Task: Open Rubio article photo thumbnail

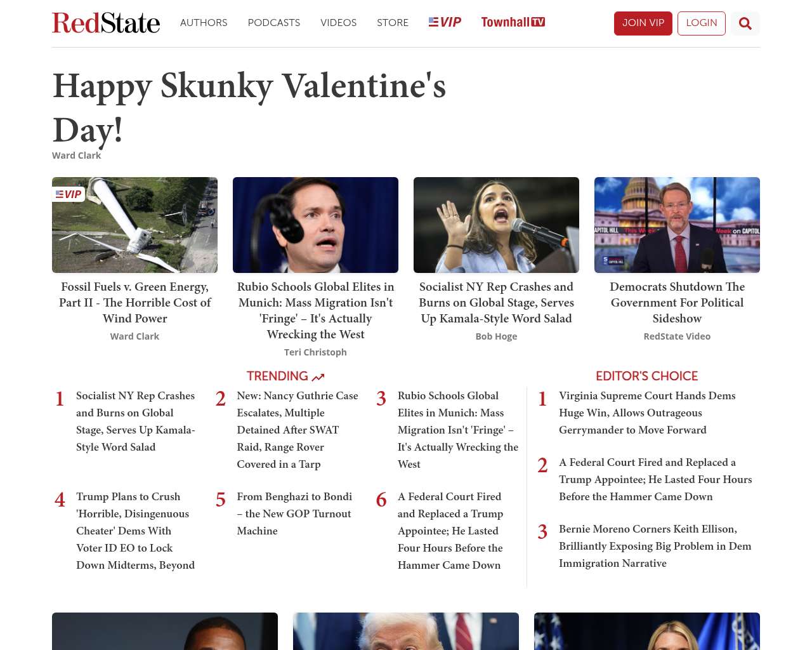Action: (315, 225)
